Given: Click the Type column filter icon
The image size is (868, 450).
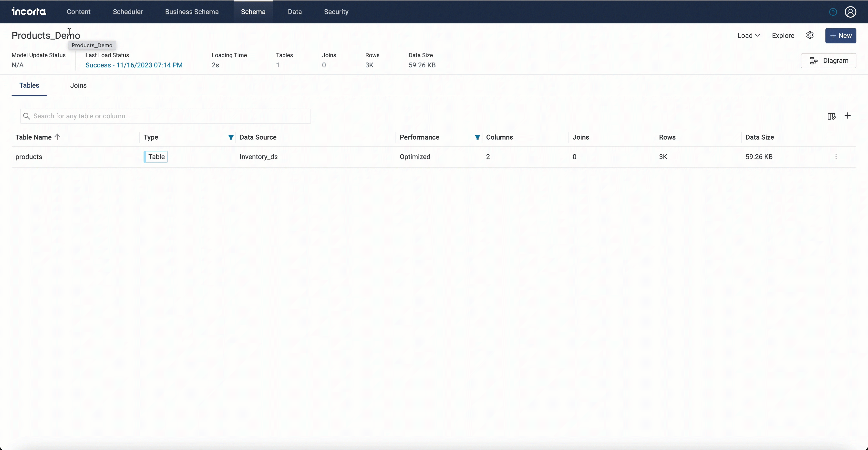Looking at the screenshot, I should coord(231,137).
